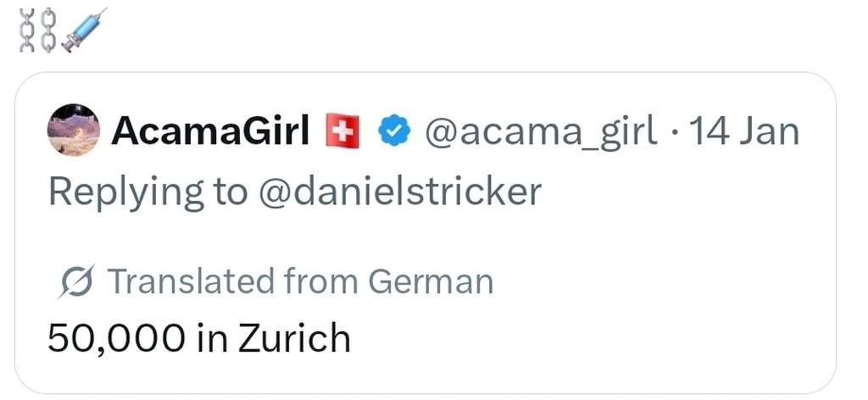
Task: Click the blank space right of the syringe emoji
Action: (x=424, y=31)
